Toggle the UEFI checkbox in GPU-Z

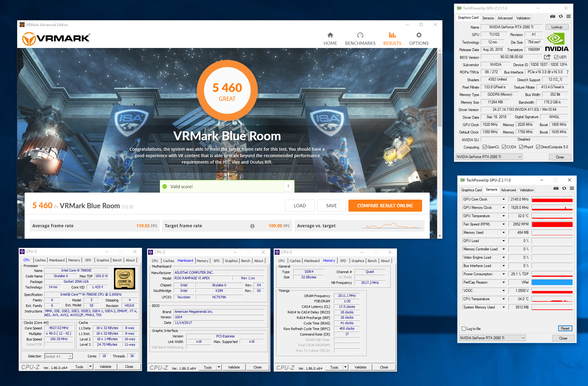point(556,57)
